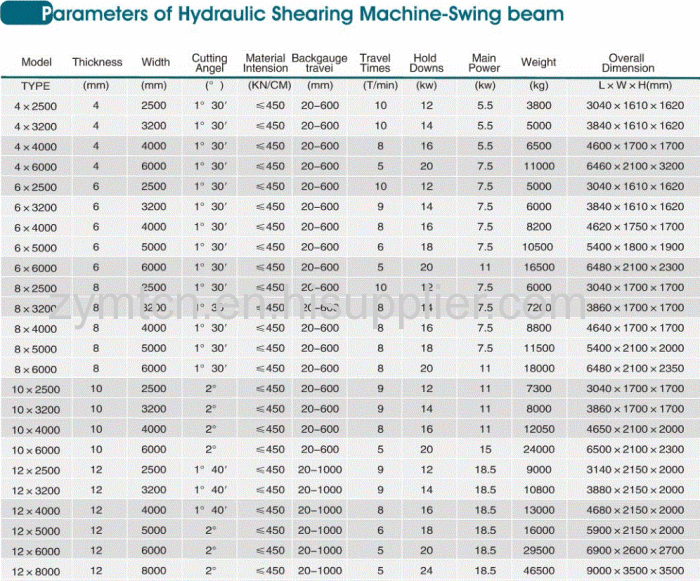700x581 pixels.
Task: Select weight value '3800'
Action: click(539, 105)
